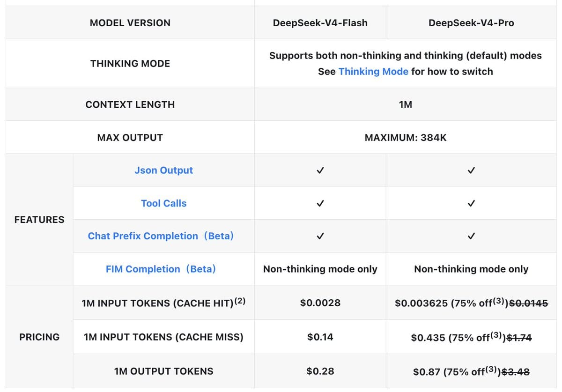Open the Tool Calls feature link
The image size is (562, 392).
[x=163, y=203]
